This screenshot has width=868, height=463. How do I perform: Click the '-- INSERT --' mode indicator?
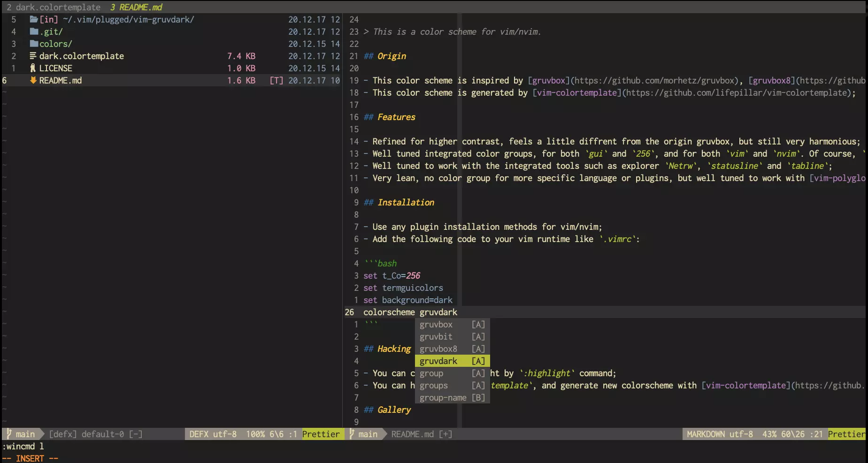click(x=30, y=458)
